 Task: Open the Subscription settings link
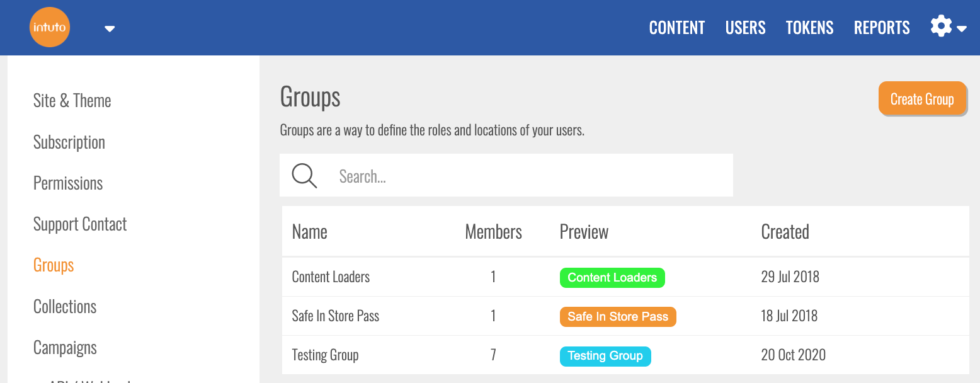(69, 142)
